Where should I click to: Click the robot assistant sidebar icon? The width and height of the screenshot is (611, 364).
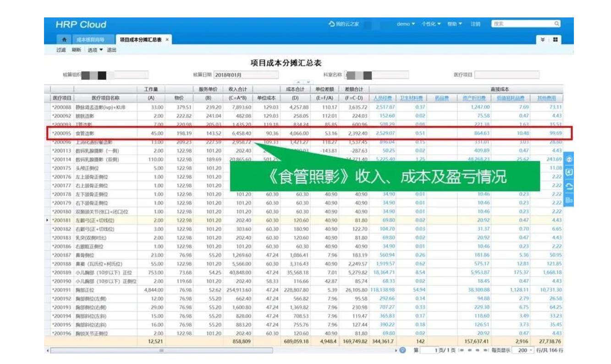click(x=569, y=160)
